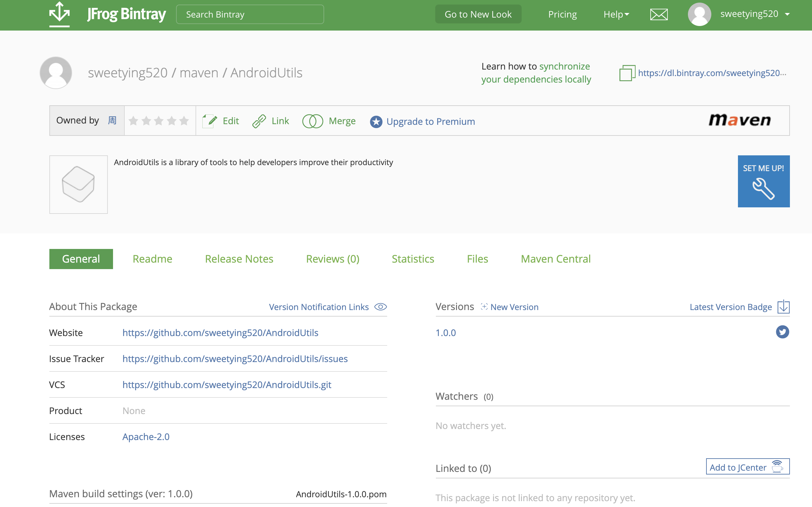Viewport: 812px width, 507px height.
Task: Open the synchronize your dependencies locally link
Action: click(x=536, y=73)
